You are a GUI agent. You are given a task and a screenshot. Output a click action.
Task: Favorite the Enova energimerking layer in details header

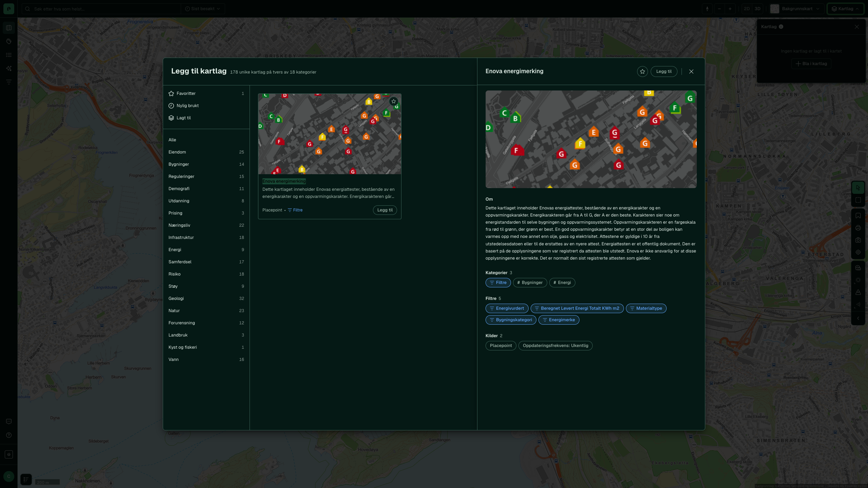642,72
